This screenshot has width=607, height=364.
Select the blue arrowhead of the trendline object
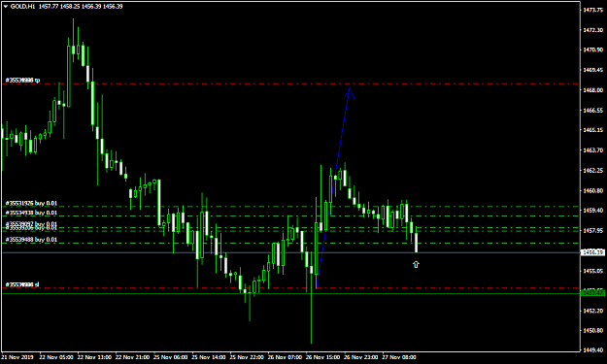click(x=350, y=92)
